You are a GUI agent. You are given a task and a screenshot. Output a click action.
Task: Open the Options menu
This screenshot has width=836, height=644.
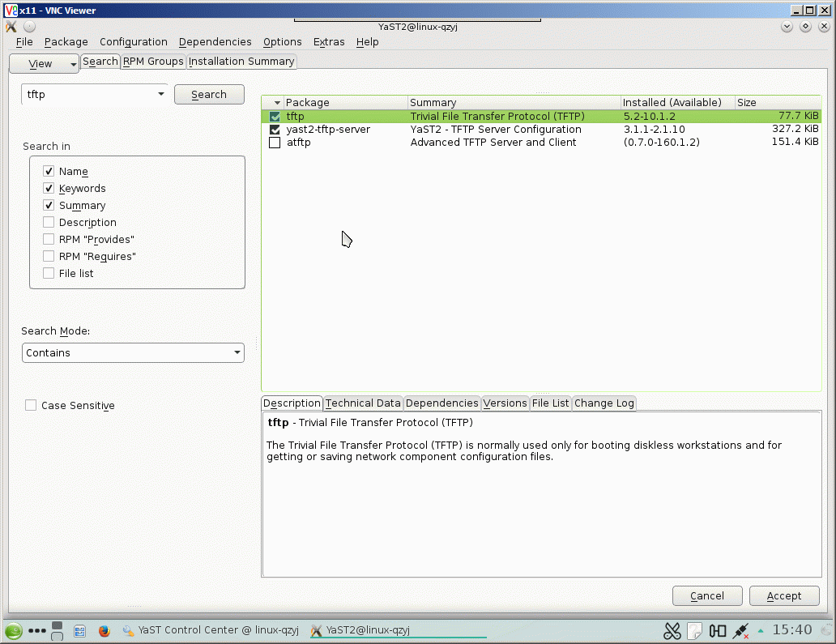[282, 41]
